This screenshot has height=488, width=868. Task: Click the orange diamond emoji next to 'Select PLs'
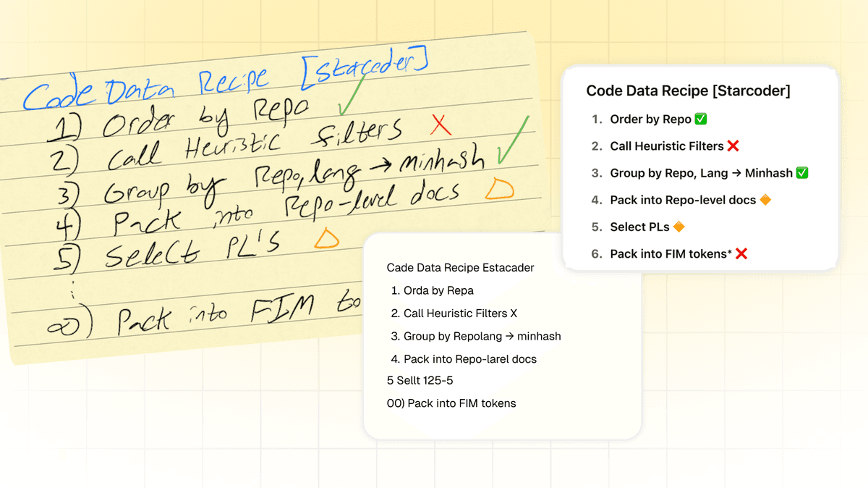click(x=678, y=227)
